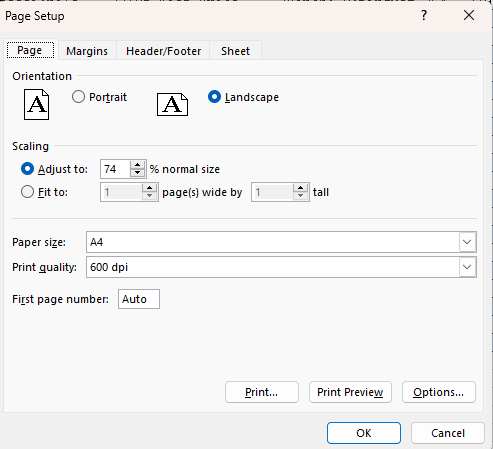Switch to the Margins tab
The image size is (493, 449).
87,51
